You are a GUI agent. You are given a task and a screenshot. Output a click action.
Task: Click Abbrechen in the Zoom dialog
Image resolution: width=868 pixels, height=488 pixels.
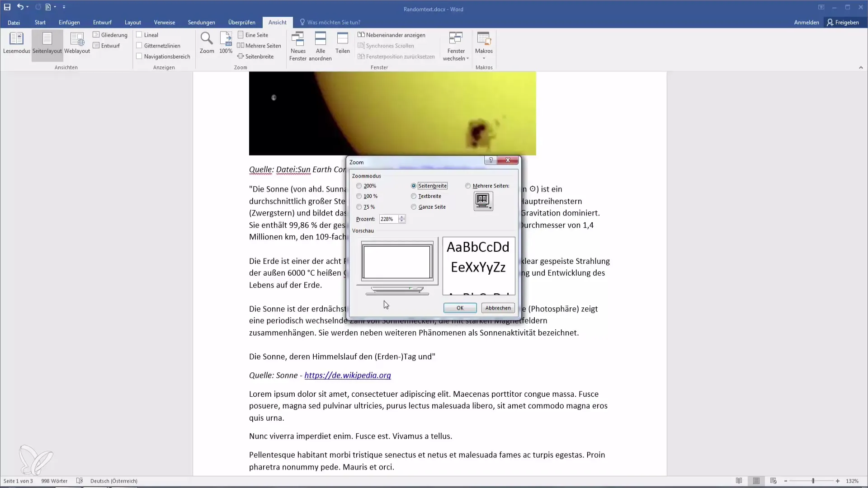pos(498,308)
